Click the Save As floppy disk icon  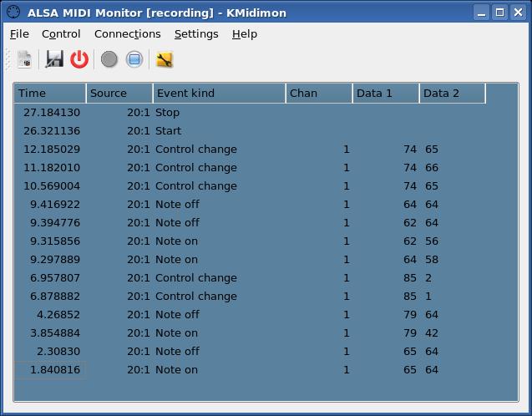coord(54,59)
